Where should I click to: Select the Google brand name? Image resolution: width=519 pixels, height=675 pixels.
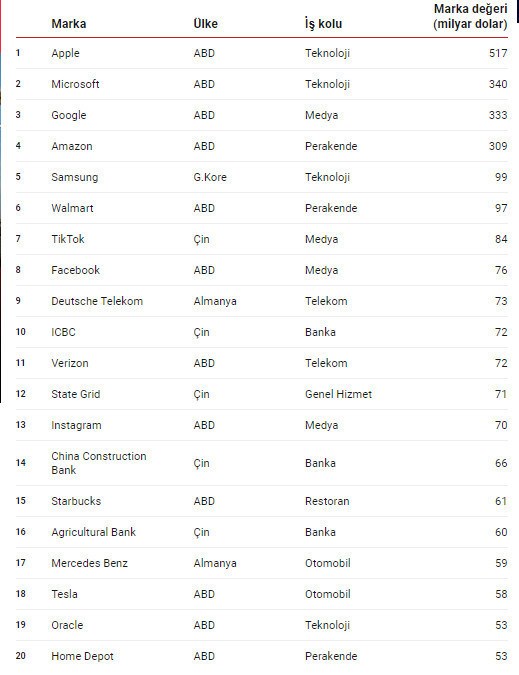[x=69, y=115]
